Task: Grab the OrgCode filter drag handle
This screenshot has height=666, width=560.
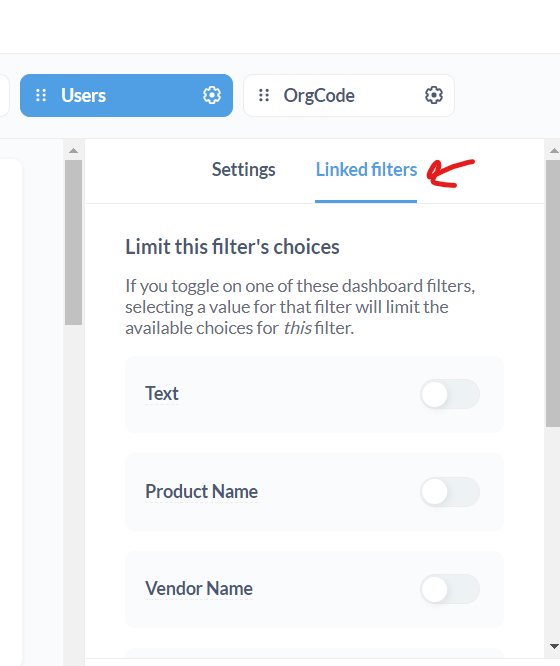Action: (x=264, y=95)
